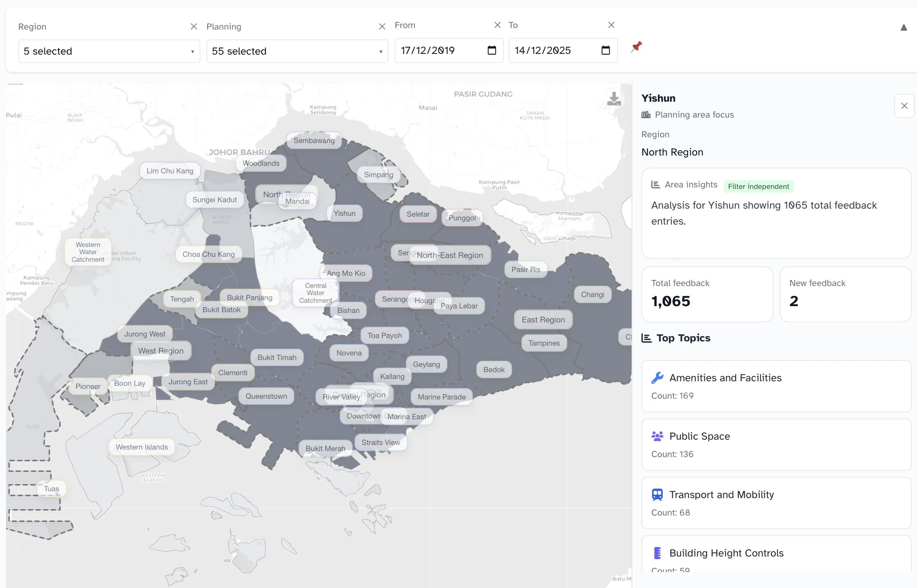
Task: Select the West Region map label
Action: (x=161, y=351)
